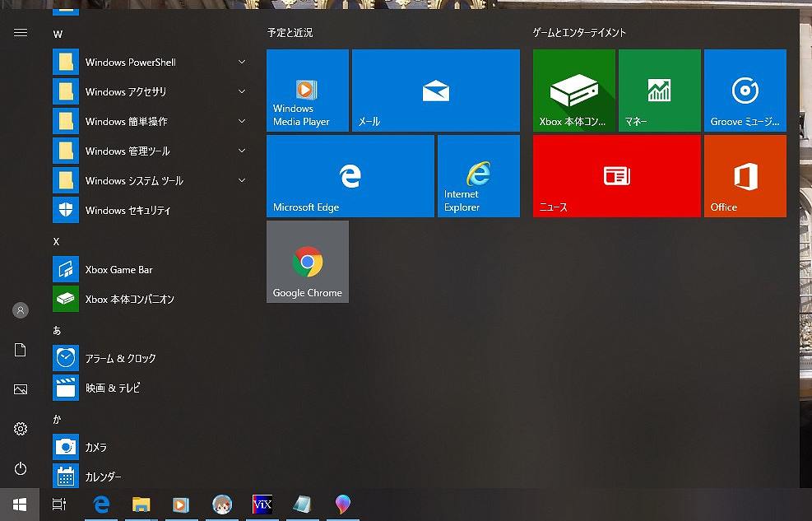The width and height of the screenshot is (812, 521).
Task: Click the Power icon in Start
Action: (x=21, y=468)
